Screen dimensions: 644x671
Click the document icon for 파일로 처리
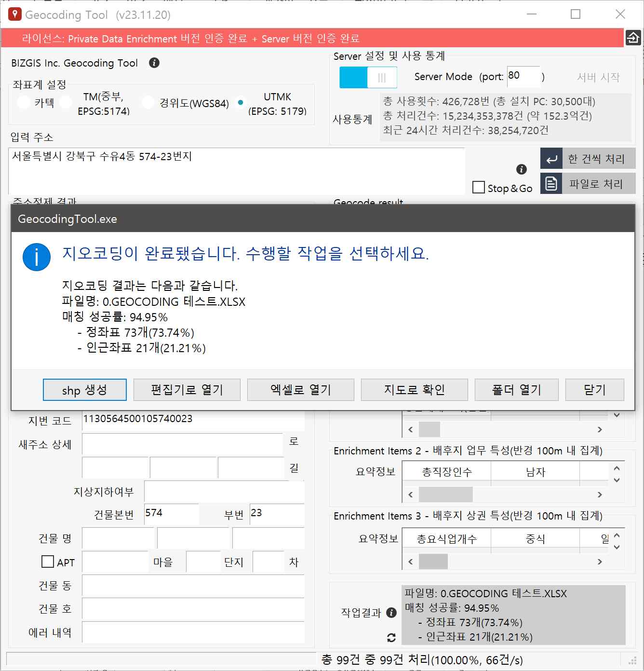click(551, 184)
